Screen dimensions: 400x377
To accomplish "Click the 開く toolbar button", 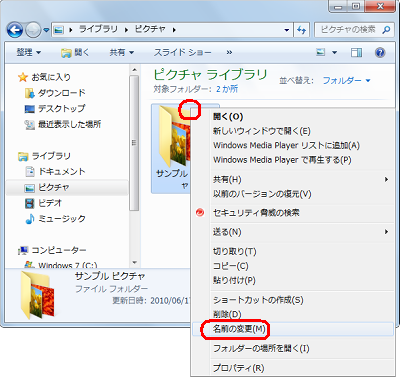I will point(75,52).
